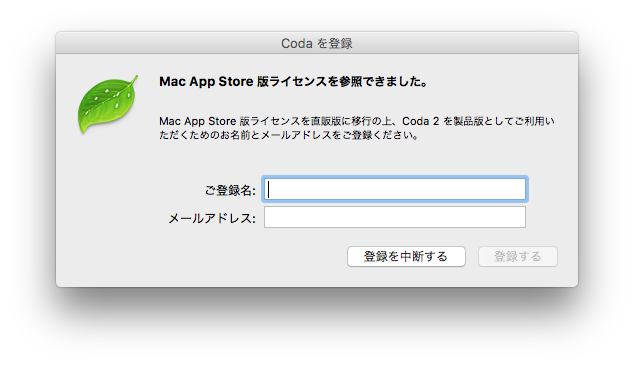The width and height of the screenshot is (634, 367).
Task: Click the ご登録名: label
Action: click(x=230, y=190)
